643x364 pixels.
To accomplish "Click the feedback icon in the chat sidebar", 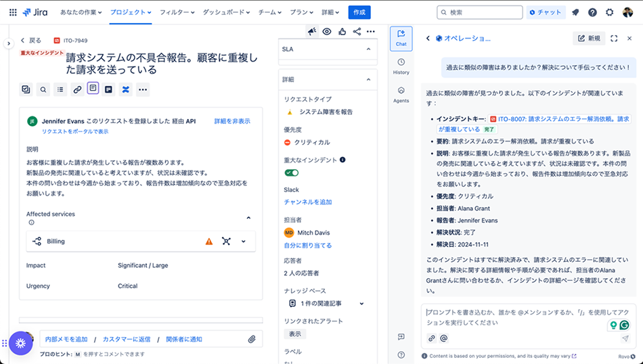I will tap(401, 337).
